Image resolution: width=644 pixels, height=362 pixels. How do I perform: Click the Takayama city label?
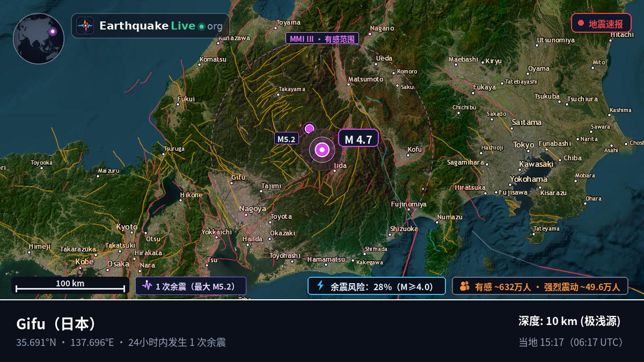(292, 89)
